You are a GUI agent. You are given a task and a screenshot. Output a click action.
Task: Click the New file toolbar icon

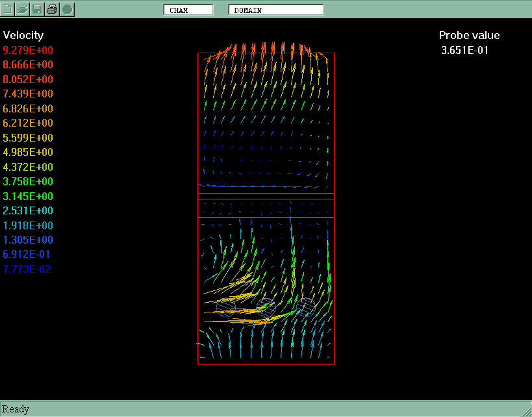click(x=8, y=9)
